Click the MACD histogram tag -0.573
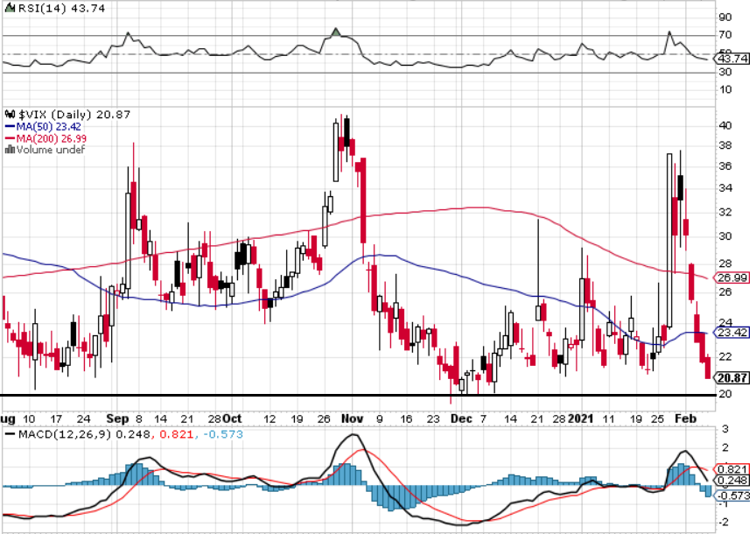This screenshot has width=756, height=534. tap(731, 495)
